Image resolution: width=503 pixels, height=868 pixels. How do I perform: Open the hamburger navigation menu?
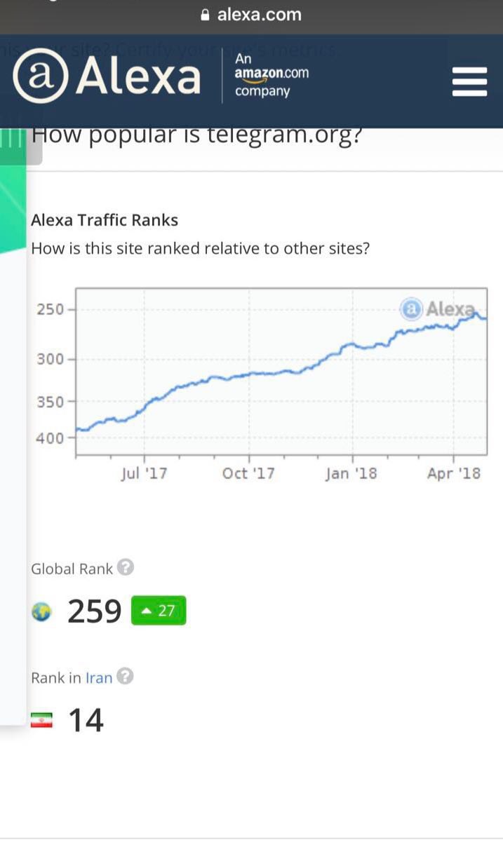click(x=469, y=81)
